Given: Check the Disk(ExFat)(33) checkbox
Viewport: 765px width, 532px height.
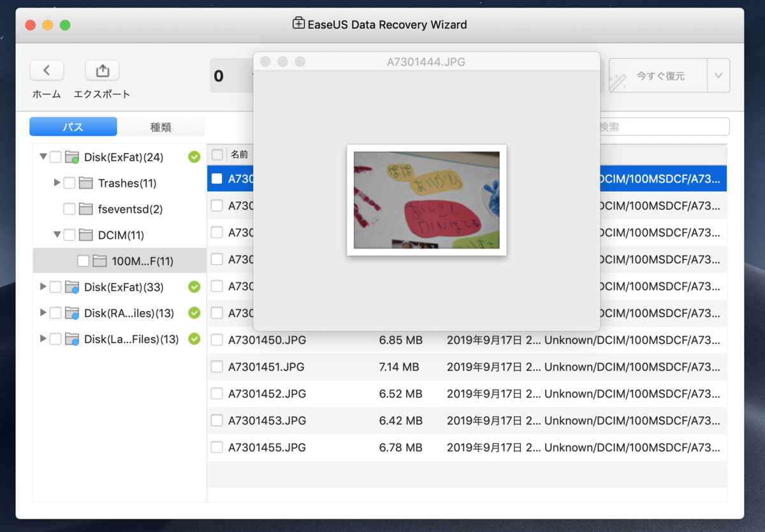Looking at the screenshot, I should click(x=55, y=287).
